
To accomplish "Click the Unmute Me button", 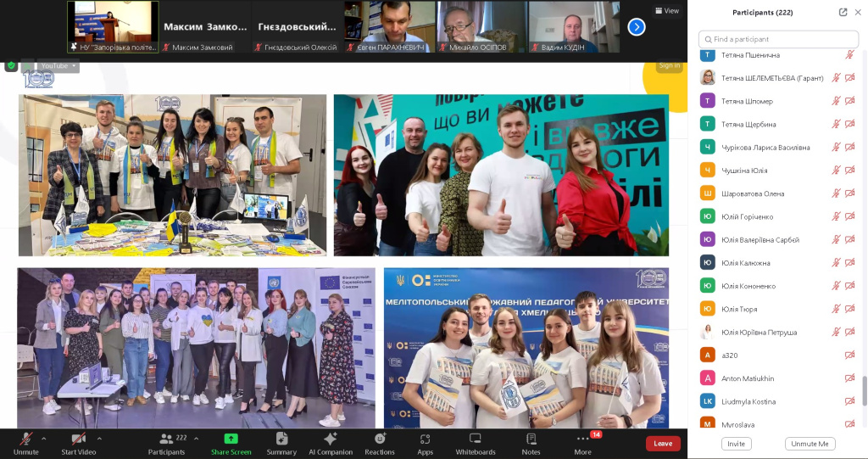I will [x=810, y=444].
